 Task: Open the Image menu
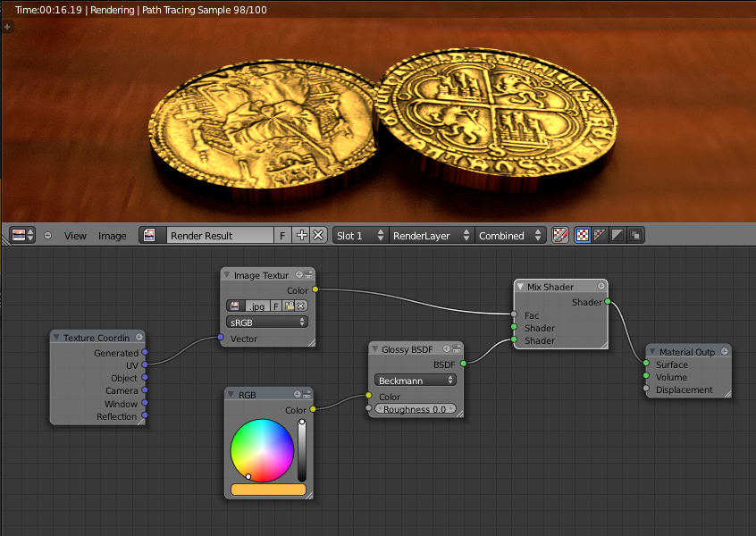click(x=113, y=236)
